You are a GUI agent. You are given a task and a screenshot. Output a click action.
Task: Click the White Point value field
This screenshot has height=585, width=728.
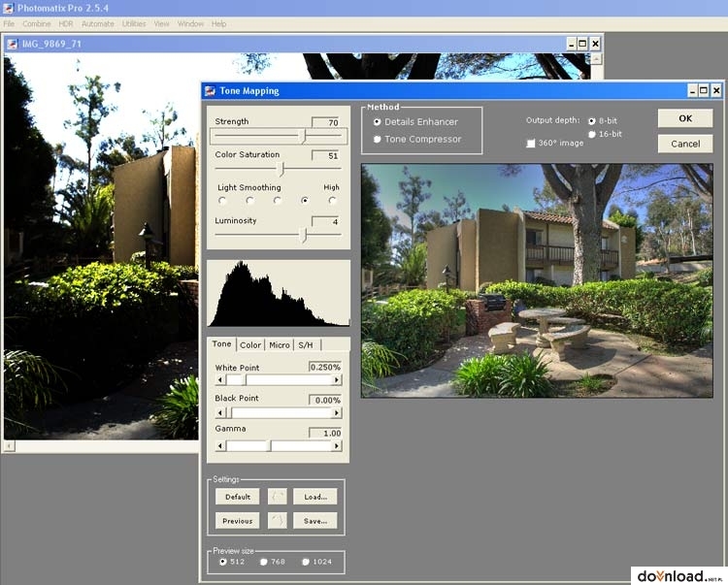(325, 367)
